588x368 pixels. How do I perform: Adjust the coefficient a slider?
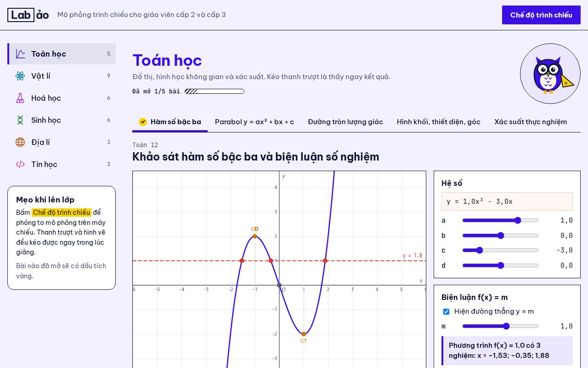(500, 220)
